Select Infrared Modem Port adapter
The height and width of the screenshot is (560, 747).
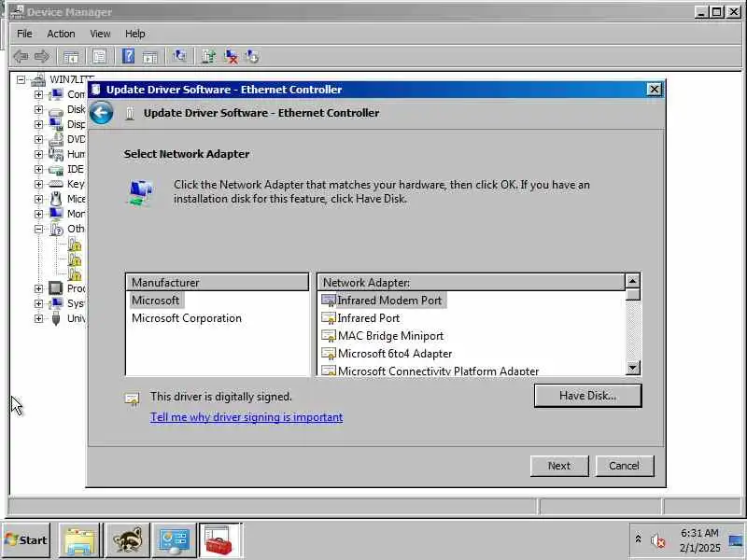pos(383,301)
